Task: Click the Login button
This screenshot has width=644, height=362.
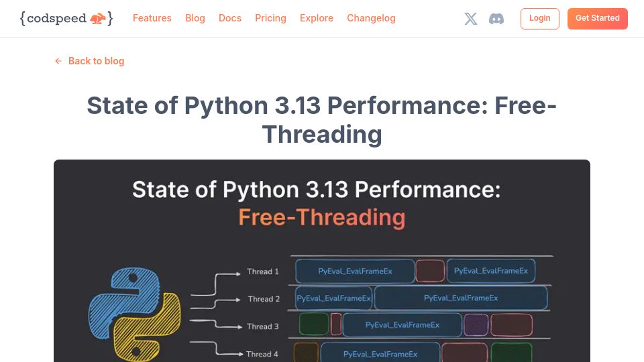Action: pyautogui.click(x=539, y=19)
